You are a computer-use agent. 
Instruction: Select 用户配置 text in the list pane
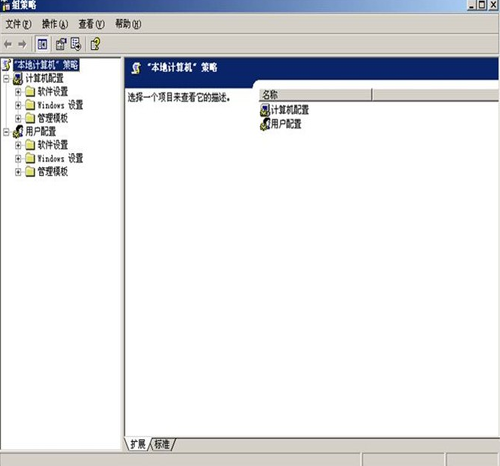pyautogui.click(x=286, y=124)
